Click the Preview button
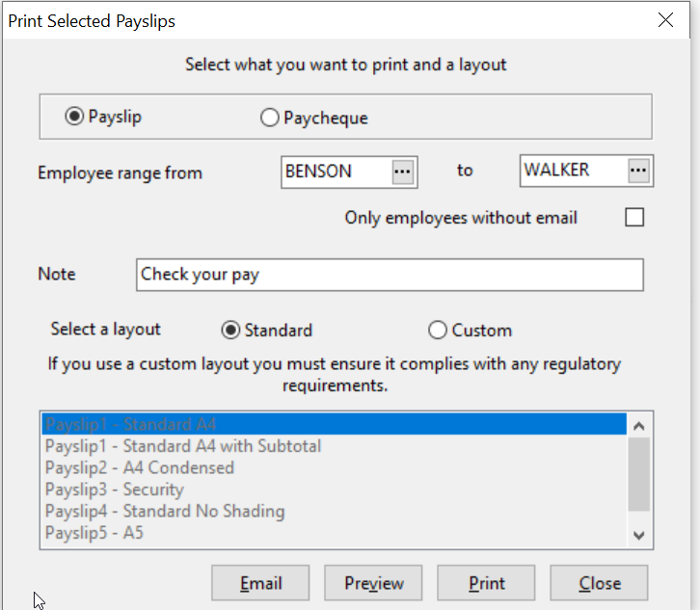Image resolution: width=700 pixels, height=610 pixels. [x=373, y=583]
